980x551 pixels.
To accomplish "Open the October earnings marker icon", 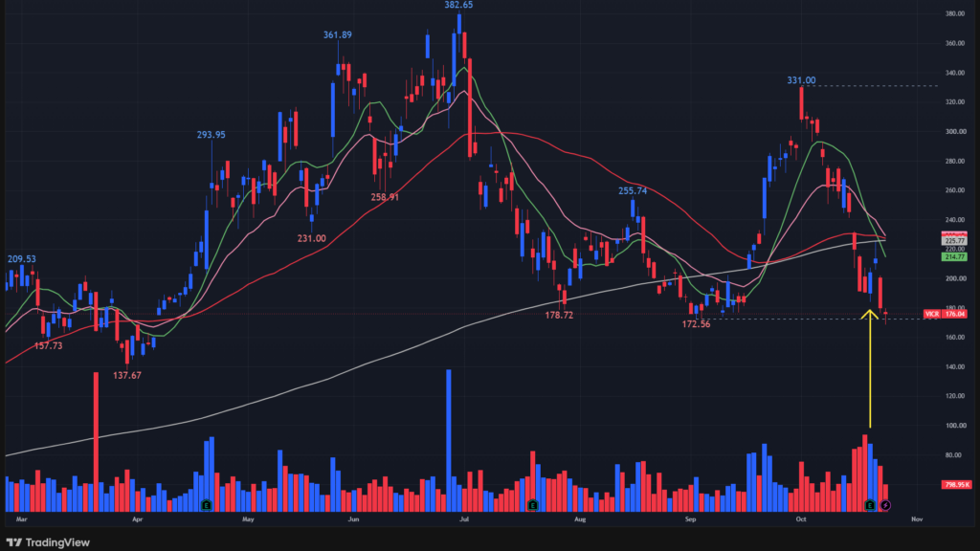I will (x=869, y=505).
